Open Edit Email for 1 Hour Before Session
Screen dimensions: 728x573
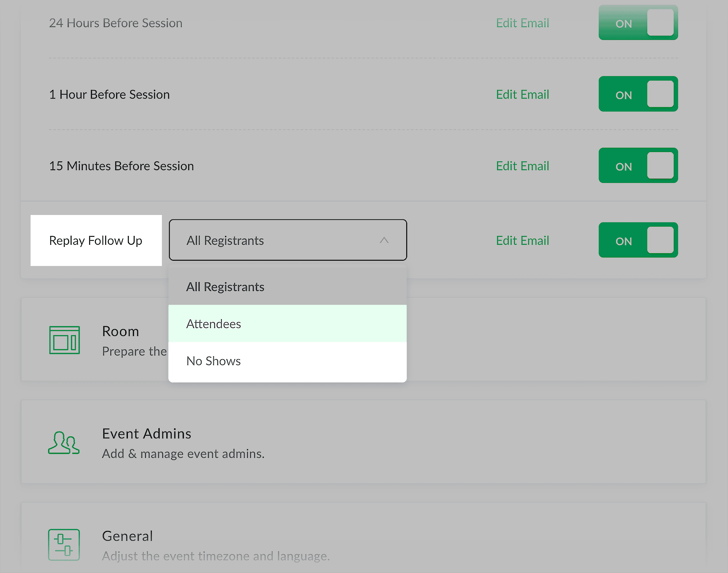point(522,94)
